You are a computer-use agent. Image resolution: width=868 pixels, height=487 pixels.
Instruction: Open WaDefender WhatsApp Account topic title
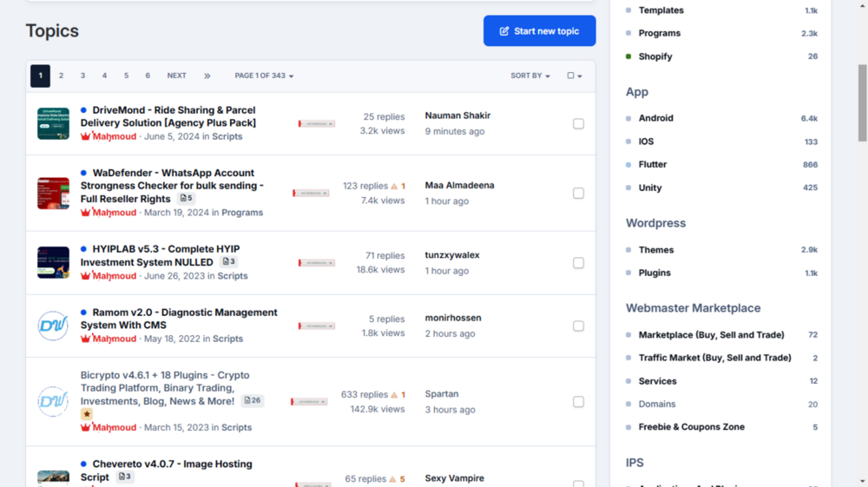coord(172,186)
